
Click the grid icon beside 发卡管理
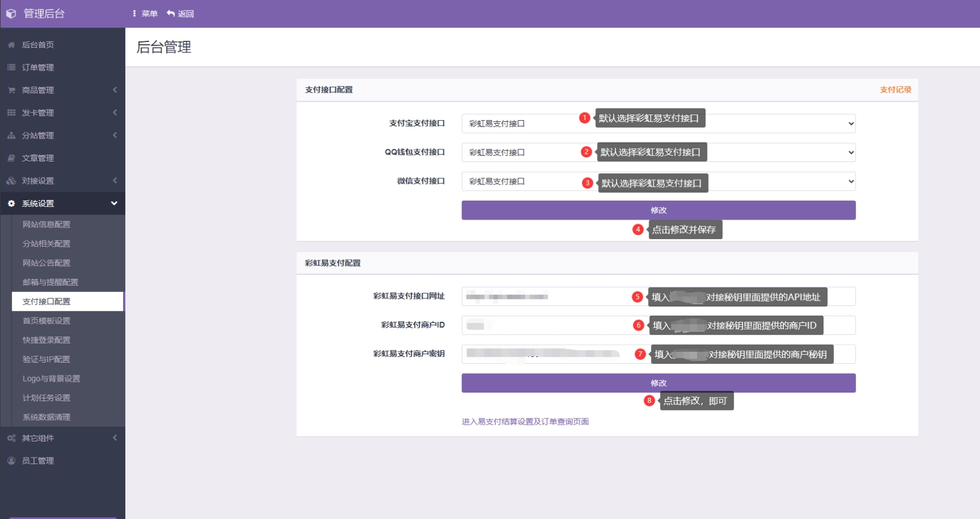(11, 113)
